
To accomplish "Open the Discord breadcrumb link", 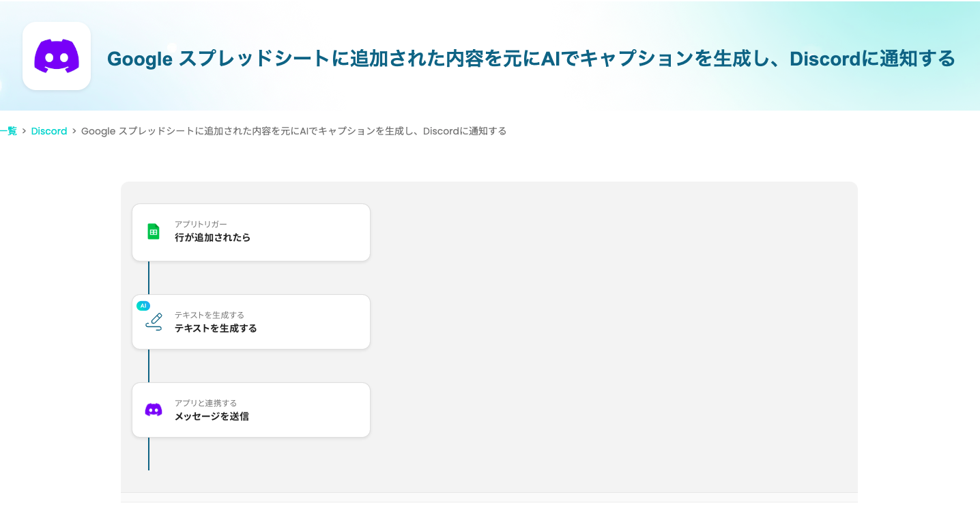I will [x=49, y=131].
